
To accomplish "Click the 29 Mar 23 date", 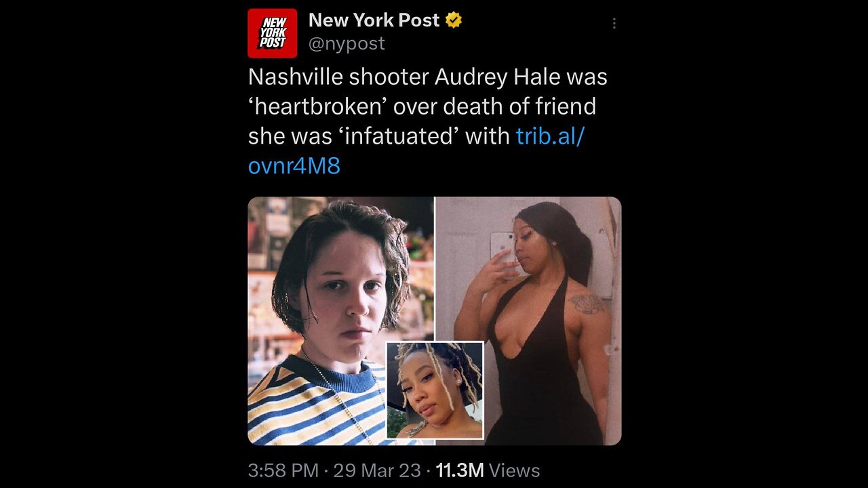I will point(376,470).
